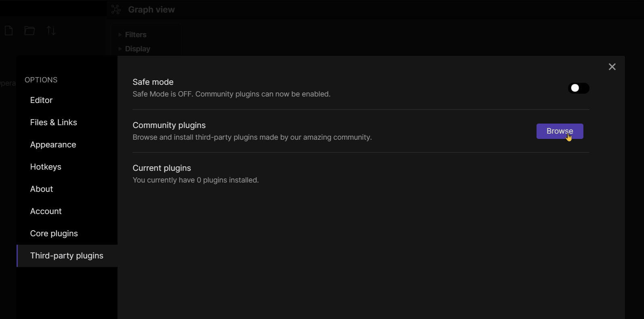This screenshot has width=644, height=319.
Task: Expand the Display section in Graph view
Action: [137, 49]
